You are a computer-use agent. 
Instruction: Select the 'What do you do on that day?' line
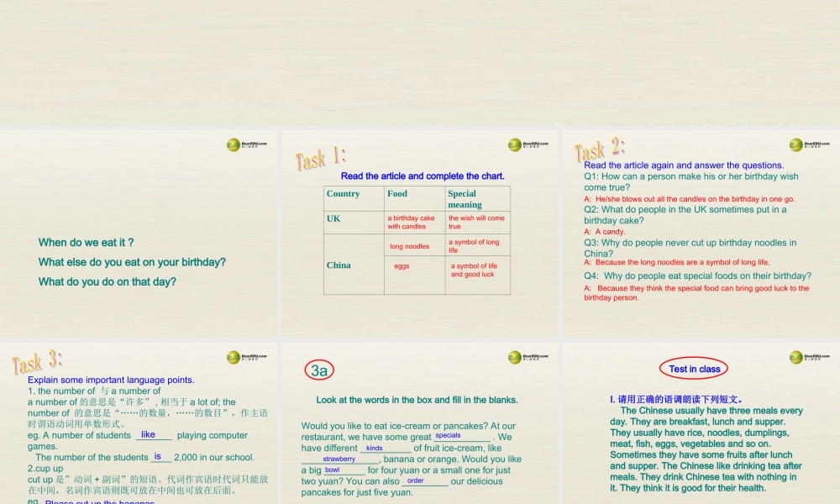tap(108, 282)
